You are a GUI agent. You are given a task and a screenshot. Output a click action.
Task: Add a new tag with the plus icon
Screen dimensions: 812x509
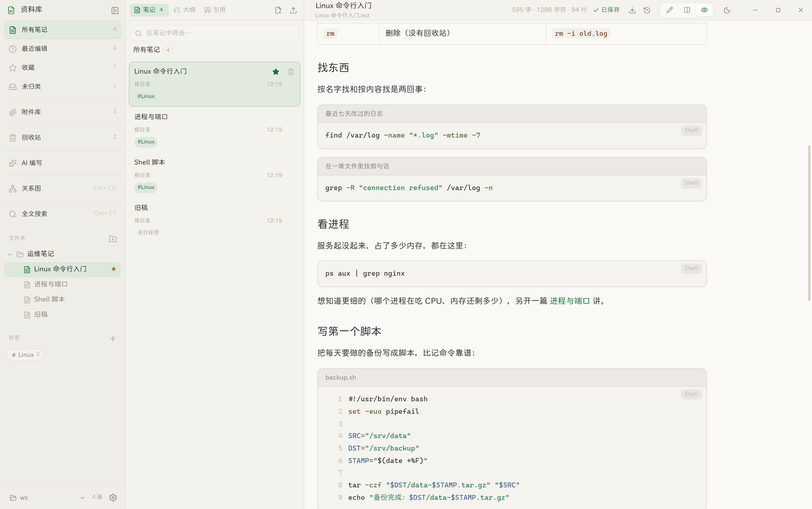click(x=113, y=339)
